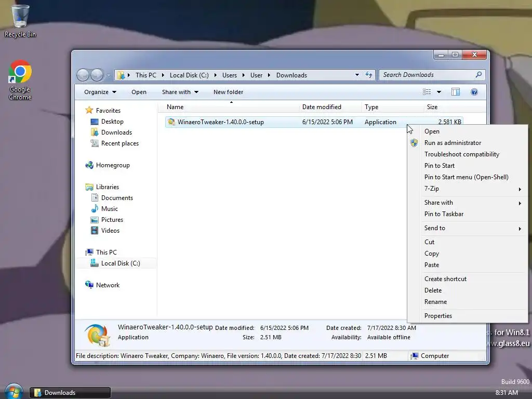Click Users in the address breadcrumb
This screenshot has height=399, width=532.
(229, 75)
